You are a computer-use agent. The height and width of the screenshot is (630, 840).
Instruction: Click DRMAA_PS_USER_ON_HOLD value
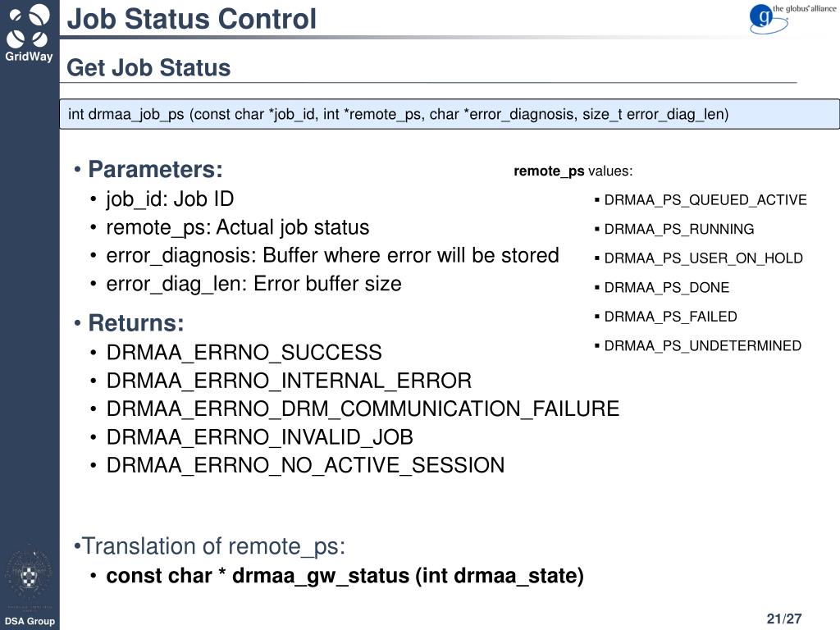tap(703, 258)
